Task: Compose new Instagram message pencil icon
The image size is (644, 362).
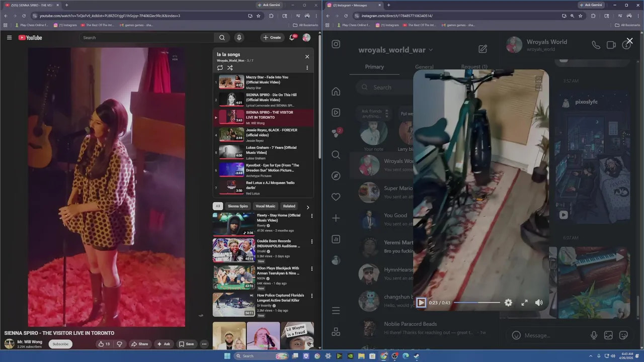Action: pyautogui.click(x=482, y=49)
